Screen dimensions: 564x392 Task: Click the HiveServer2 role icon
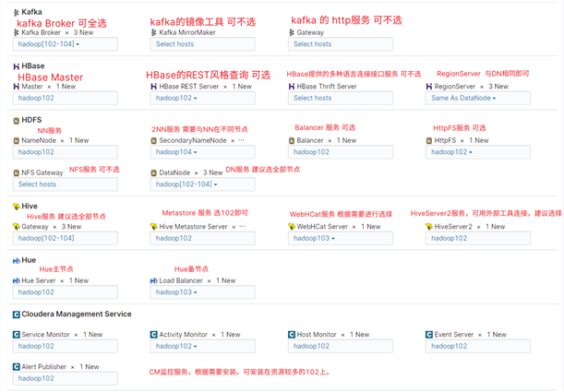[428, 227]
